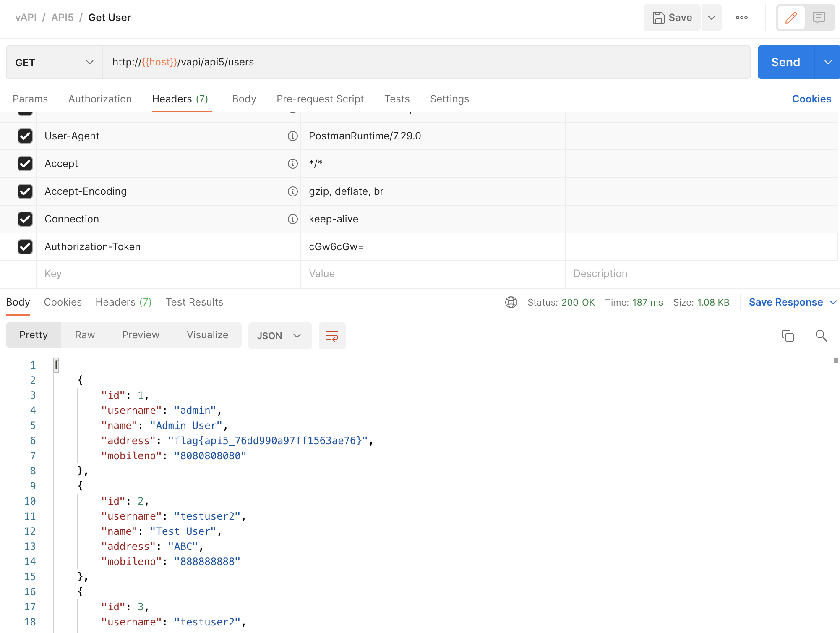
Task: Click the Size 1.08 KB text
Action: coord(702,302)
